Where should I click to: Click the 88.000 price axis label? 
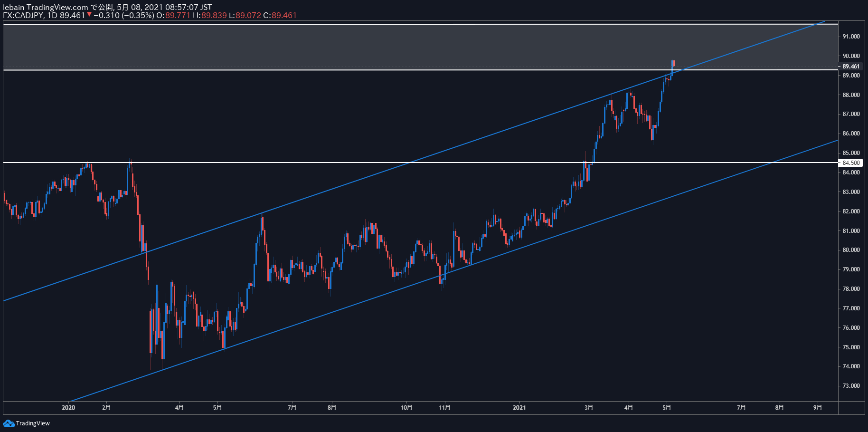[x=851, y=95]
